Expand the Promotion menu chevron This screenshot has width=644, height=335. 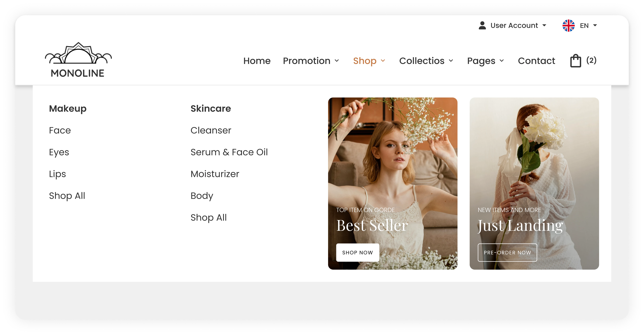pyautogui.click(x=337, y=61)
